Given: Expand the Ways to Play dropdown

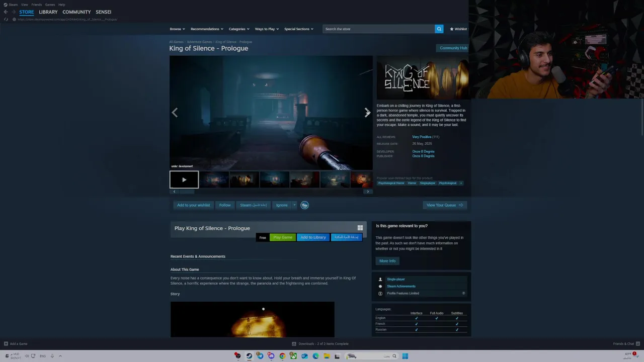Looking at the screenshot, I should click(267, 29).
